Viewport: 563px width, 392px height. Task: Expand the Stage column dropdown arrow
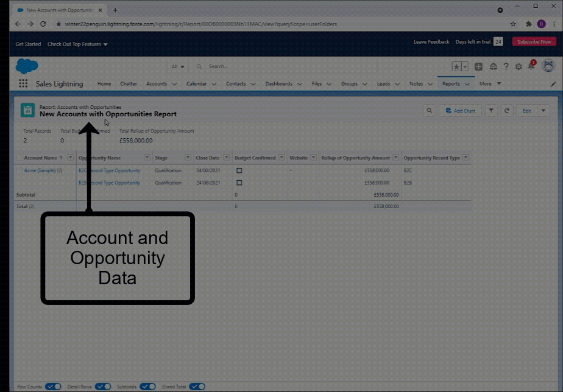click(x=188, y=158)
